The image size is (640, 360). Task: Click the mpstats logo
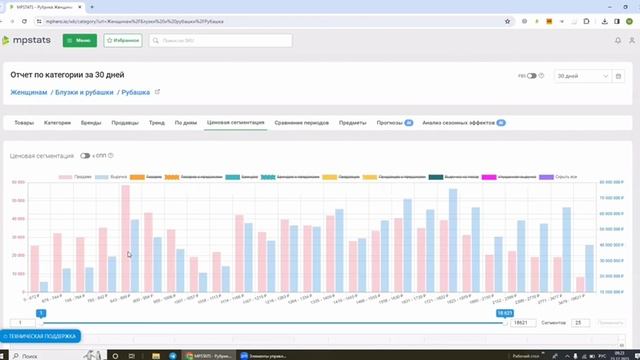[27, 40]
